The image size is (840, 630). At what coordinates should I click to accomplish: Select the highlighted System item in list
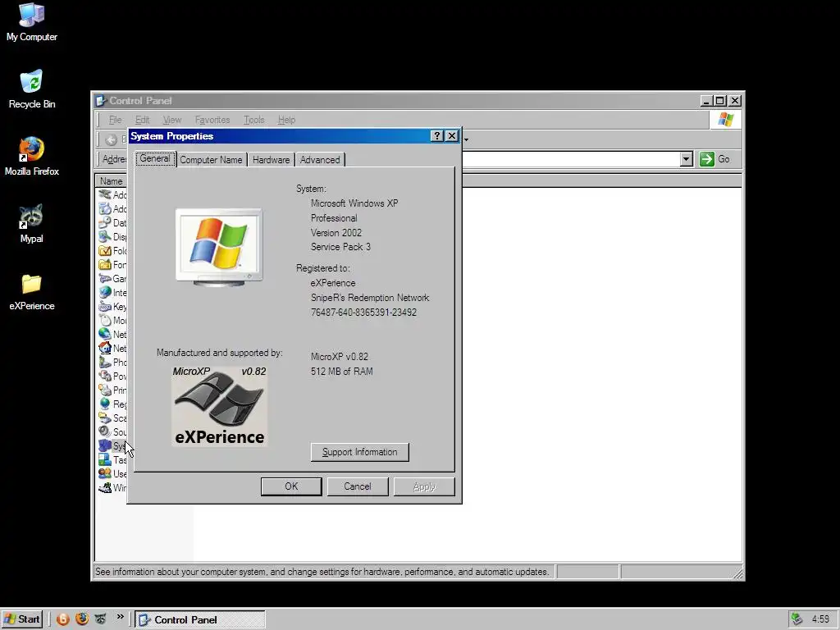pyautogui.click(x=112, y=445)
